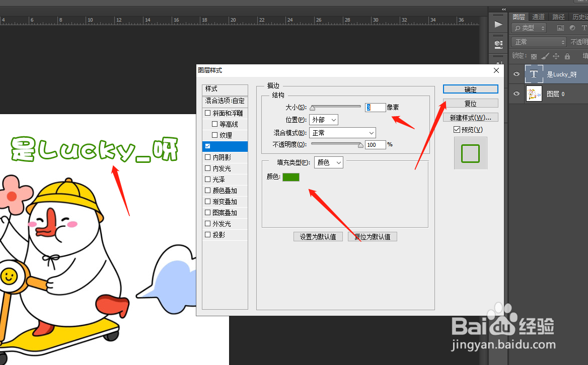Enable 等高线 checkbox
The height and width of the screenshot is (365, 588).
[214, 124]
